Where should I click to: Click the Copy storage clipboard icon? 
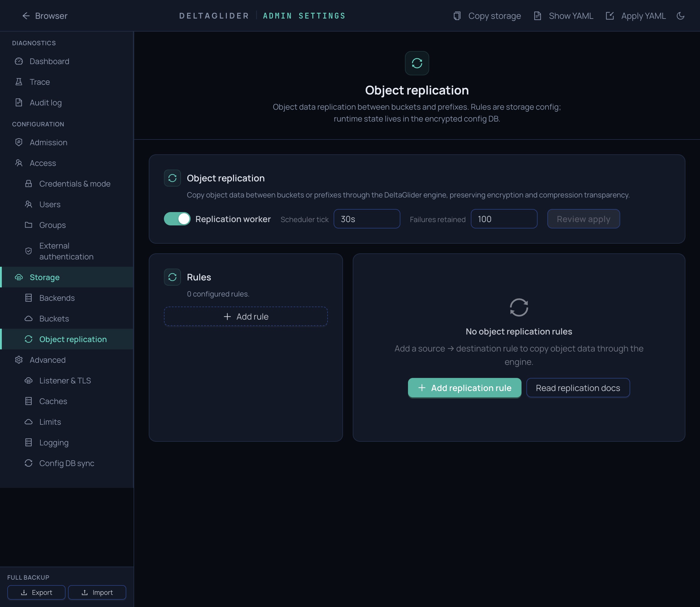(457, 15)
